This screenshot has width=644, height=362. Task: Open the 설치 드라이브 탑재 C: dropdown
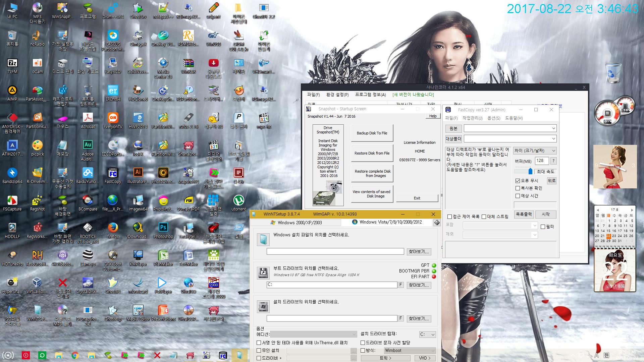[x=428, y=334]
